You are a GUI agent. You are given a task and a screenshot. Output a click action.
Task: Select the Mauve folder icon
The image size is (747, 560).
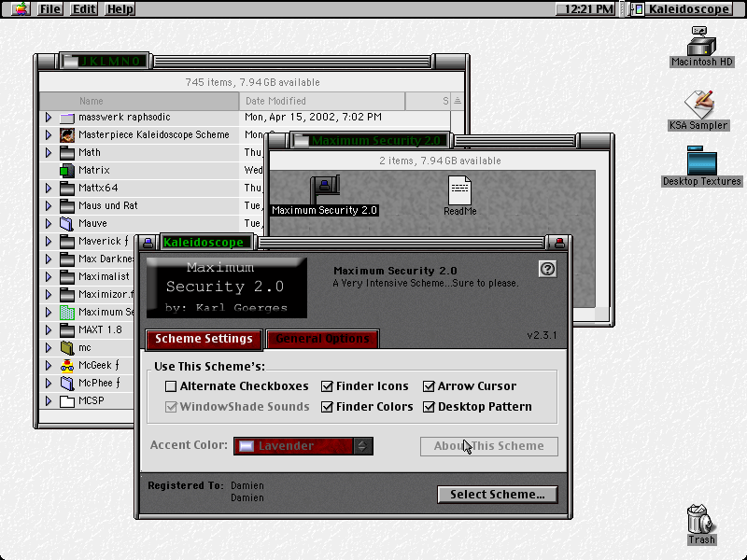pyautogui.click(x=67, y=224)
